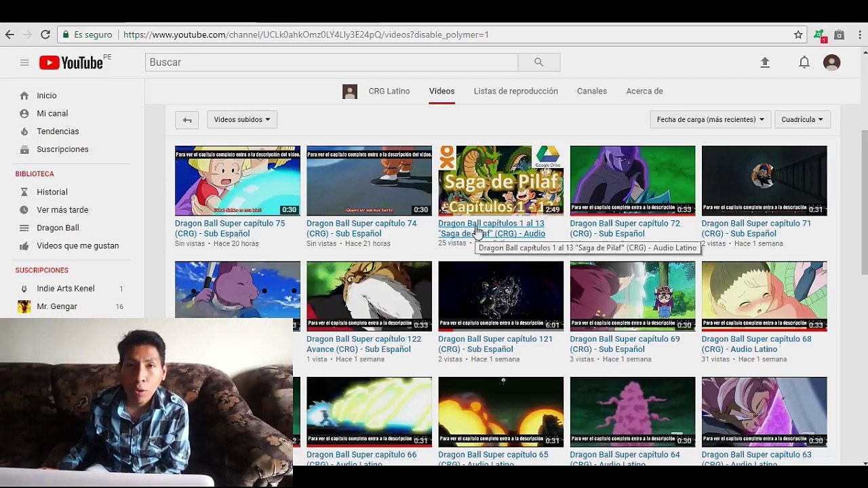This screenshot has height=488, width=868.
Task: Open title link Dragon Ball Super capítulo 74
Action: pos(361,228)
